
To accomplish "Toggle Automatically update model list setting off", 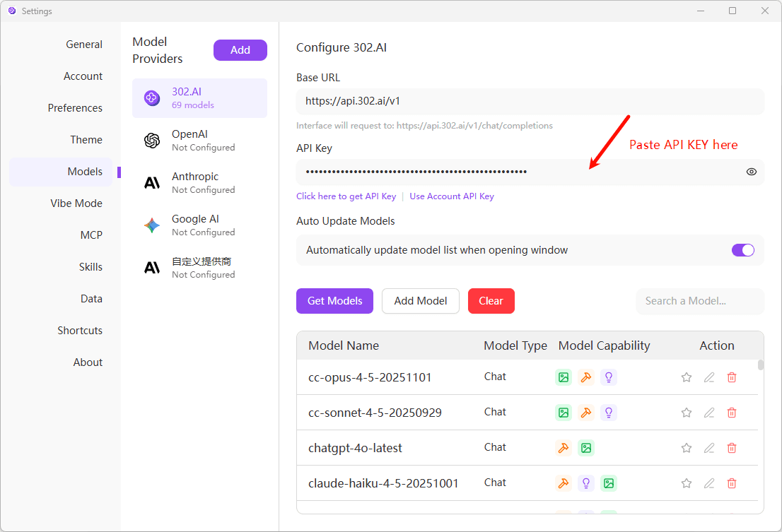I will [743, 249].
